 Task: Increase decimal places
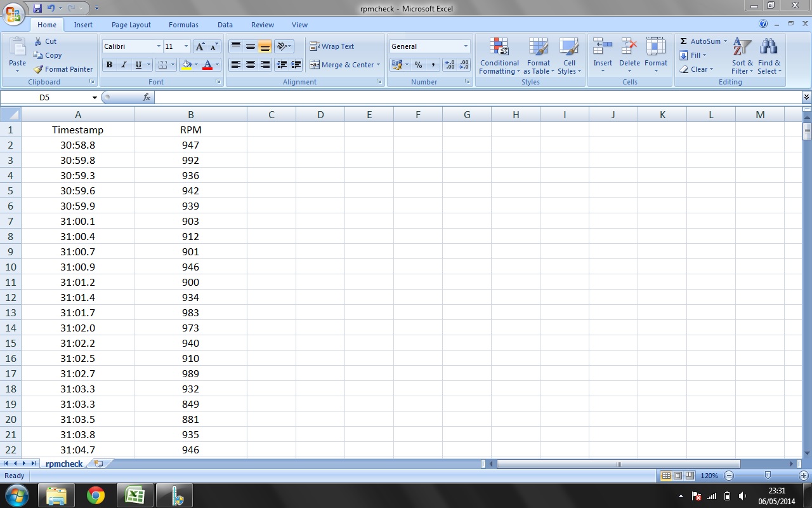pos(449,65)
